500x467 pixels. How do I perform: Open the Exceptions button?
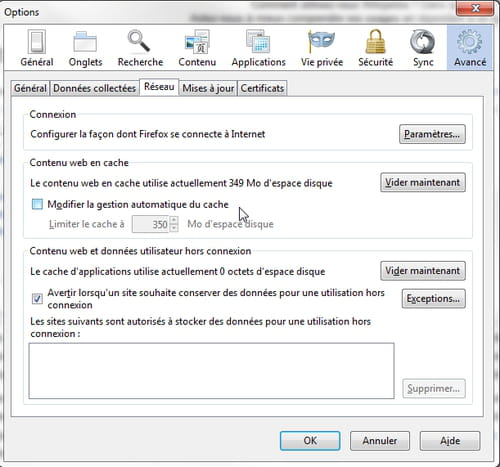(x=433, y=298)
